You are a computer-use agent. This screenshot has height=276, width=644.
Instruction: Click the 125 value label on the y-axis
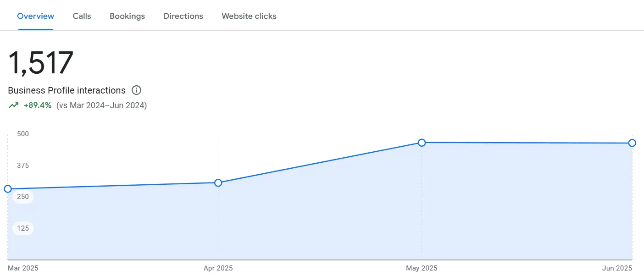tap(22, 228)
